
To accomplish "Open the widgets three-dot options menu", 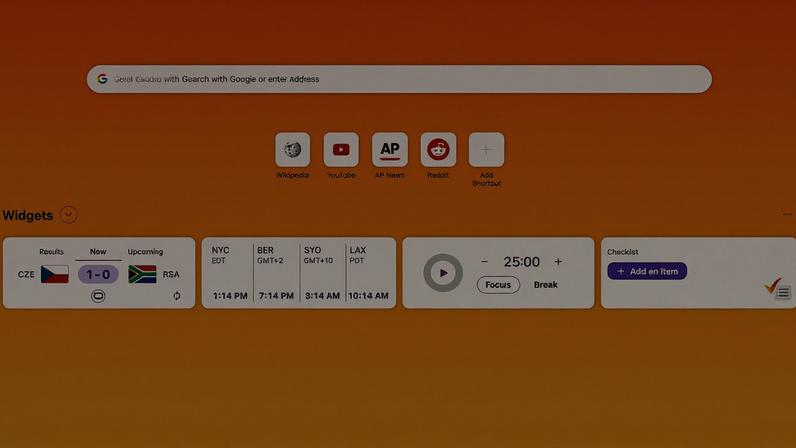I will point(787,214).
